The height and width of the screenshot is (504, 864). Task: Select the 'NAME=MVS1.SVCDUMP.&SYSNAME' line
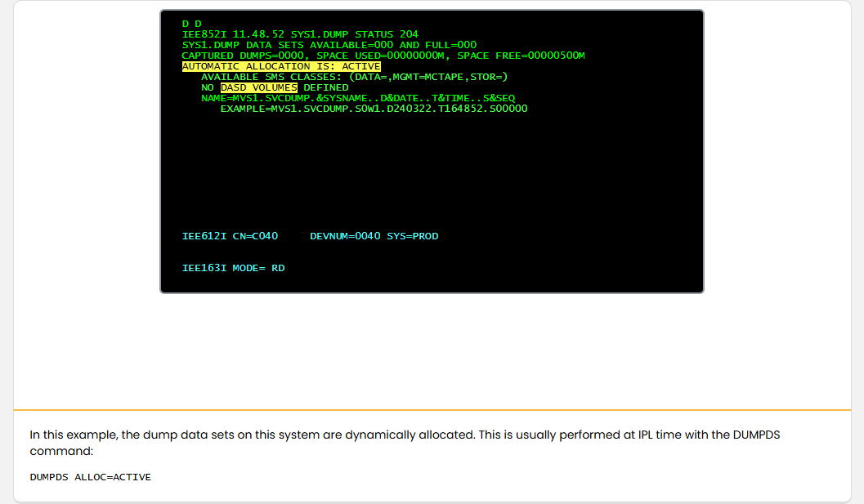pyautogui.click(x=358, y=98)
